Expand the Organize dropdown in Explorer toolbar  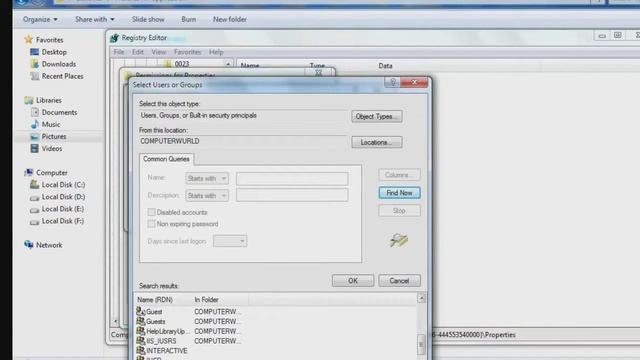(40, 19)
